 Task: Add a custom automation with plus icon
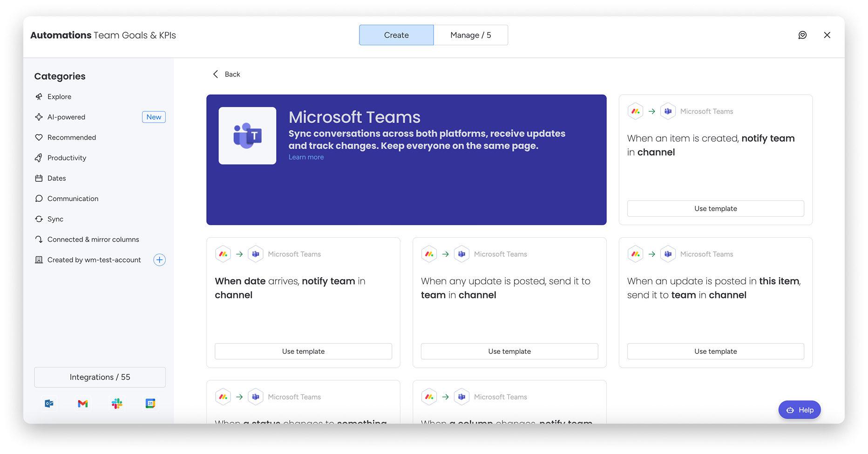(x=159, y=260)
